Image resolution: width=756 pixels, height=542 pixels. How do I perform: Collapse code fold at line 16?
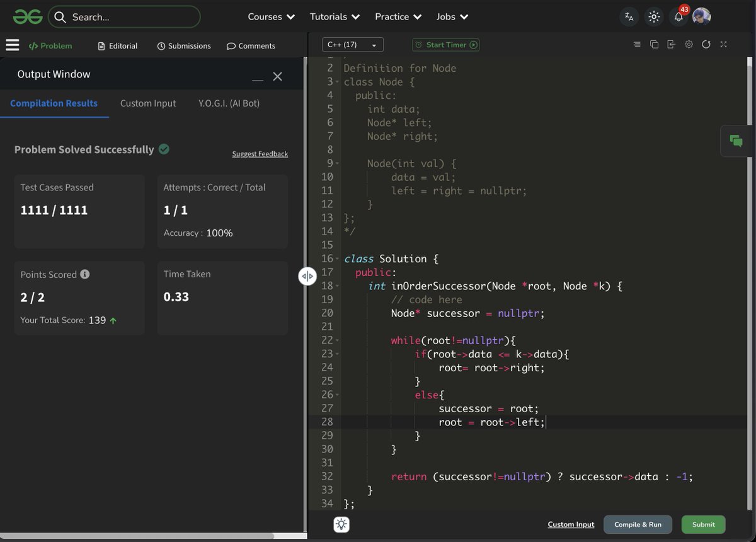(x=337, y=259)
